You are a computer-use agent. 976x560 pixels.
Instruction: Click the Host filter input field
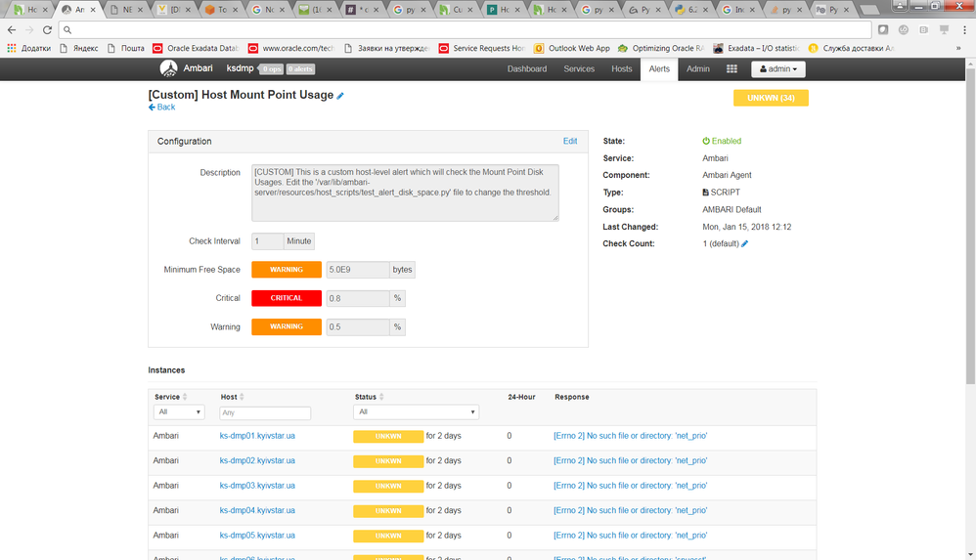265,412
